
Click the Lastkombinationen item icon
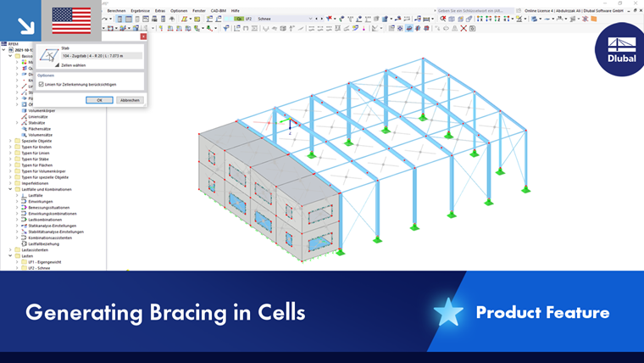[25, 220]
